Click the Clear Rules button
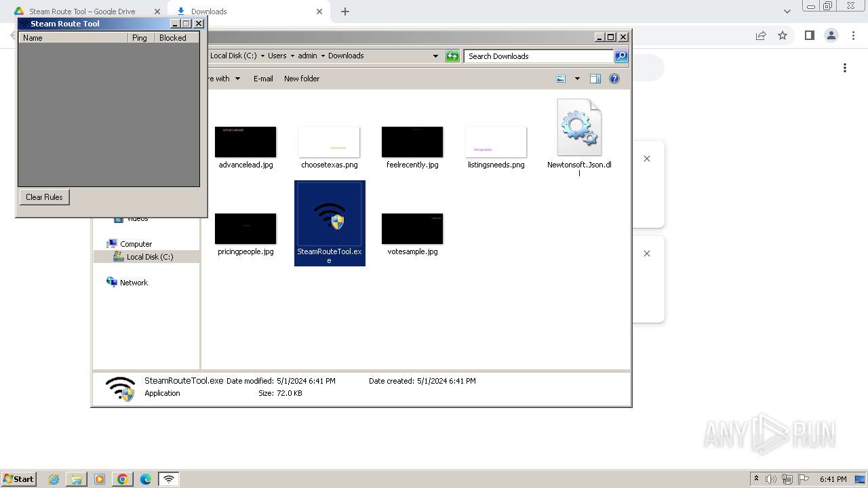The width and height of the screenshot is (868, 488). (x=44, y=197)
